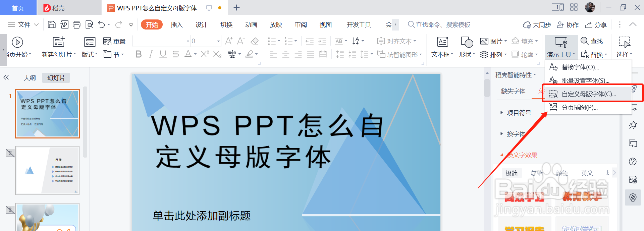Select the 极简 style tab
The image size is (644, 231).
point(512,173)
